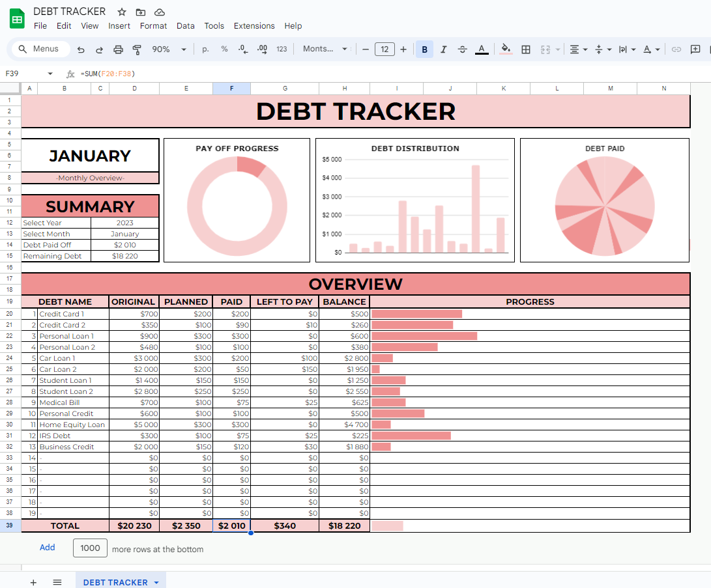711x588 pixels.
Task: Open the zoom 90% dropdown
Action: click(169, 49)
